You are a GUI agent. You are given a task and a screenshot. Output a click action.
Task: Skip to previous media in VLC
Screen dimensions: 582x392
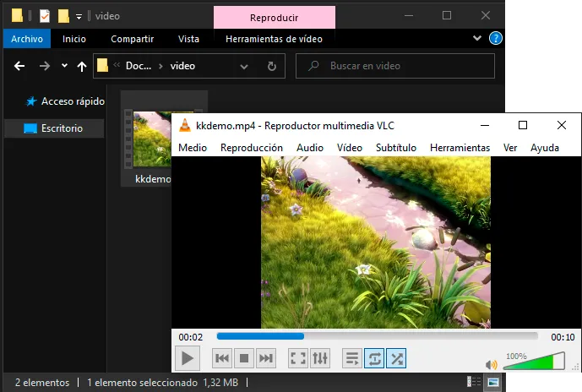[222, 358]
